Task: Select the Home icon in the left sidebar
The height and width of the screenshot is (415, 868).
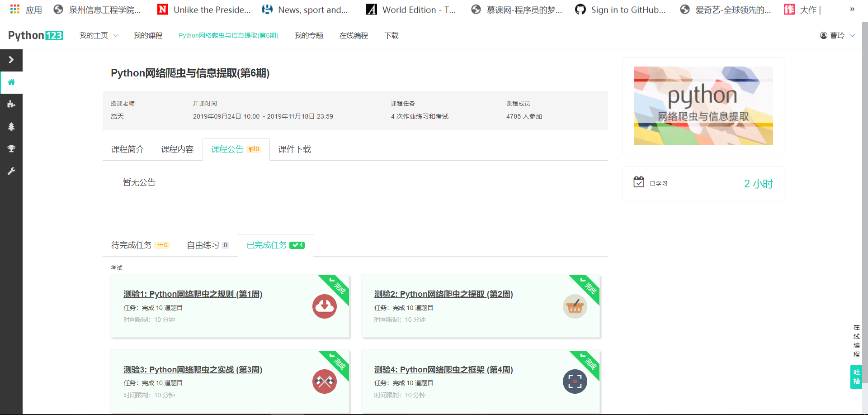Action: coord(11,82)
